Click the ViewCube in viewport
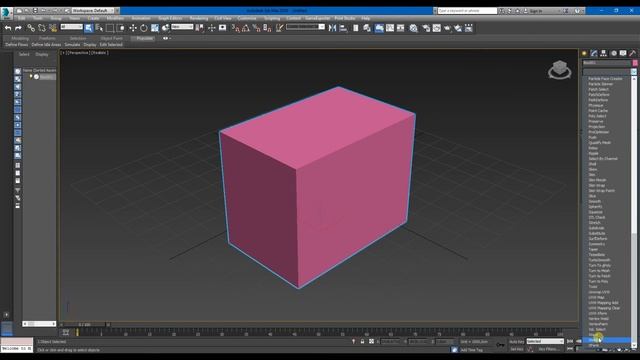 [x=560, y=69]
